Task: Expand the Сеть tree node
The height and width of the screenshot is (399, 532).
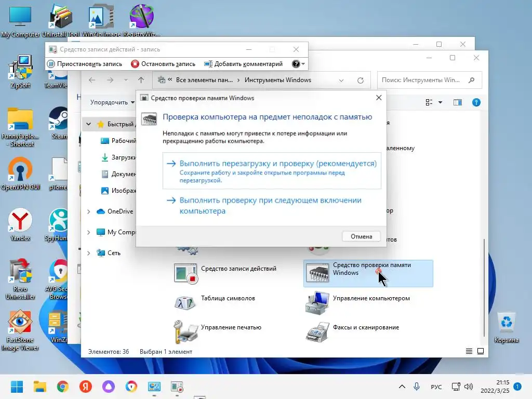Action: pyautogui.click(x=88, y=253)
